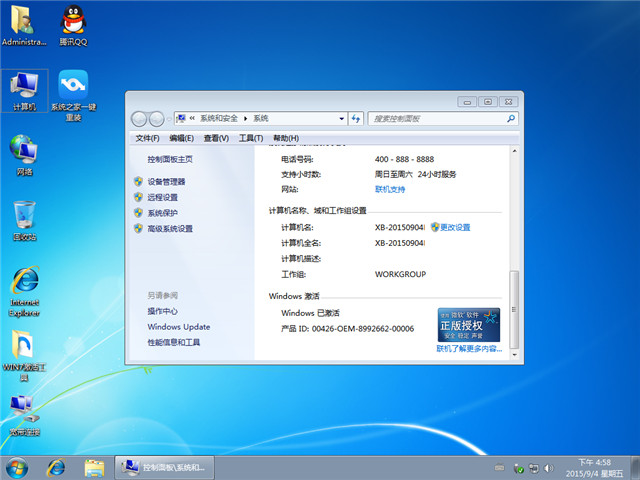Viewport: 640px width, 480px height.
Task: Open the Administrator folder desktop icon
Action: coord(24,25)
